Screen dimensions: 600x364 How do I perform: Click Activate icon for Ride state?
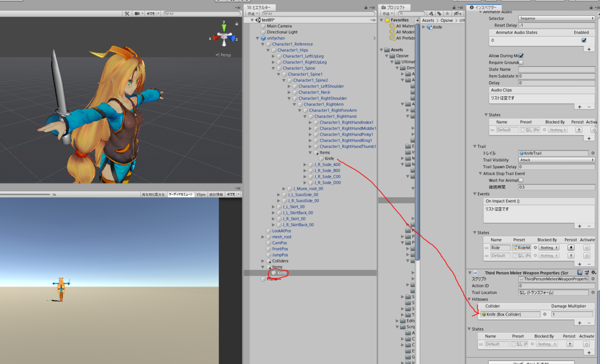[587, 247]
